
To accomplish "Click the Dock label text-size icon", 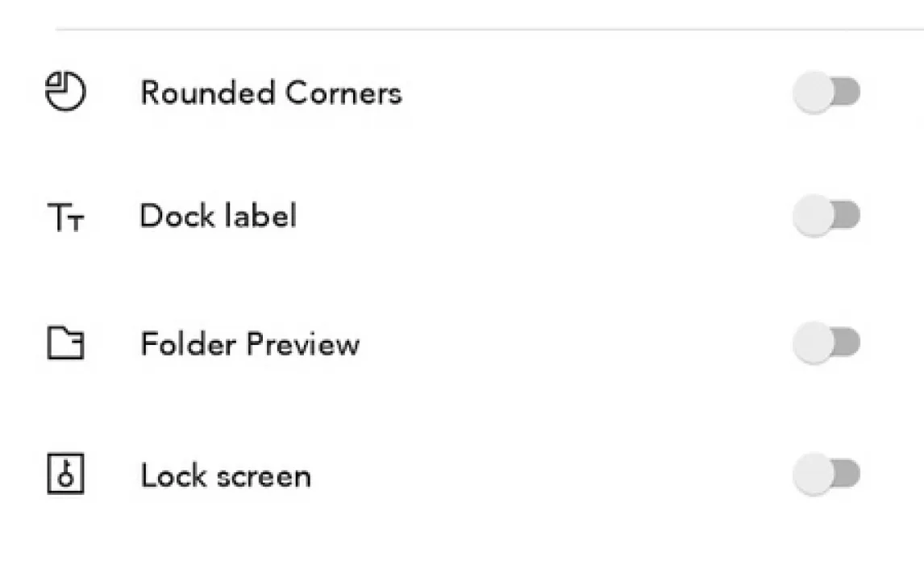I will pos(65,218).
